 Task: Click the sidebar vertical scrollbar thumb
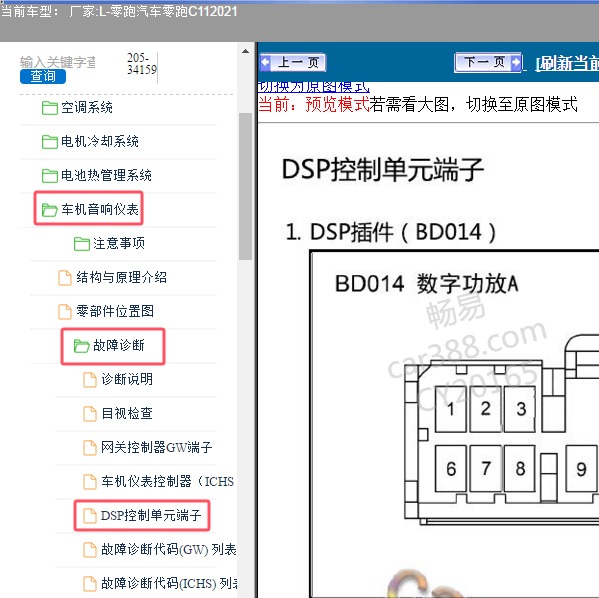(x=245, y=186)
